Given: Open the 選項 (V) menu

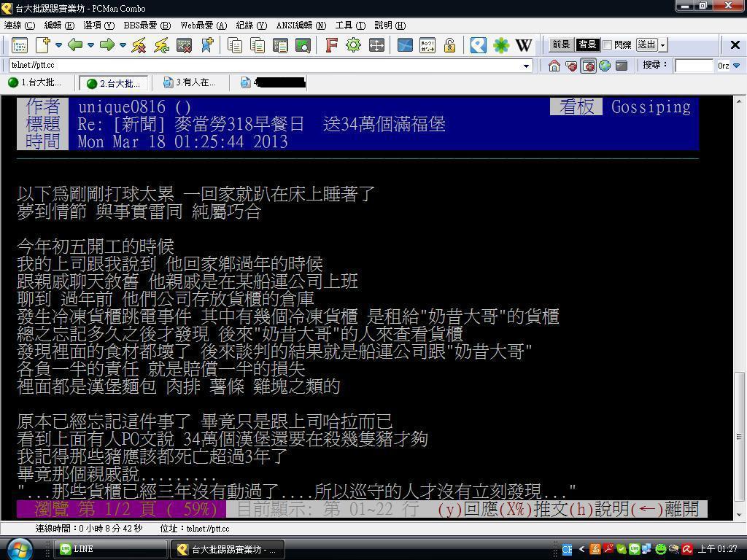Looking at the screenshot, I should pyautogui.click(x=98, y=26).
